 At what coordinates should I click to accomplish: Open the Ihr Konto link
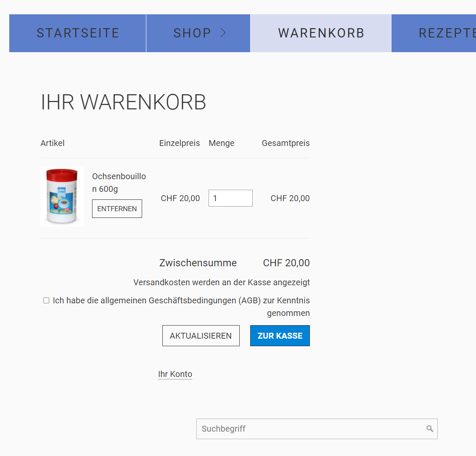pyautogui.click(x=175, y=374)
